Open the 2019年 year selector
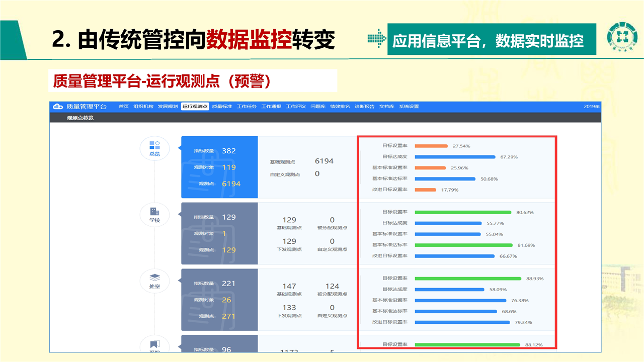 tap(592, 107)
